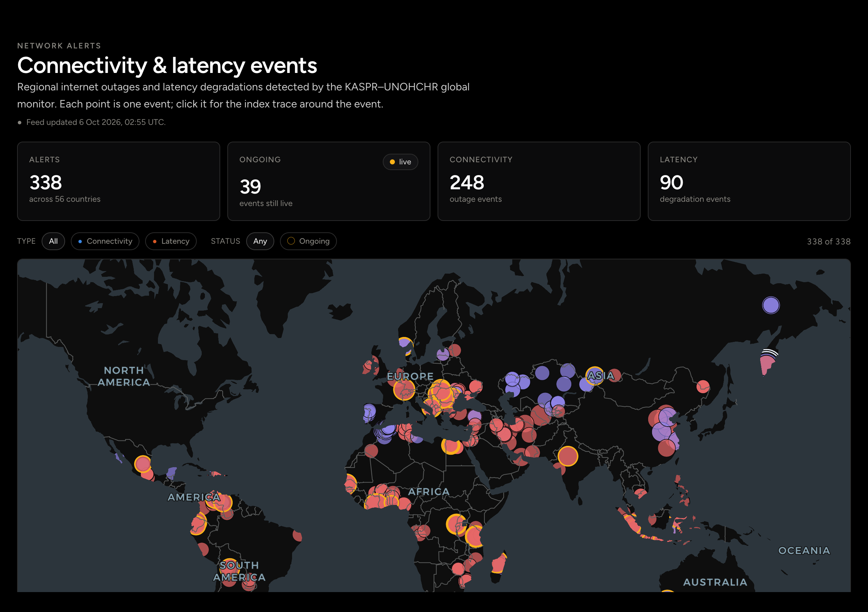Click the purple event point in far-east Russia
Screen dimensions: 868x612
[771, 305]
